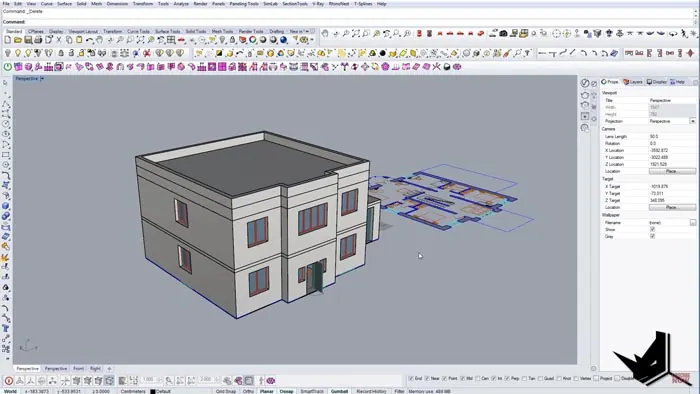
Task: Toggle the Near osnap checkbox
Action: tap(427, 378)
